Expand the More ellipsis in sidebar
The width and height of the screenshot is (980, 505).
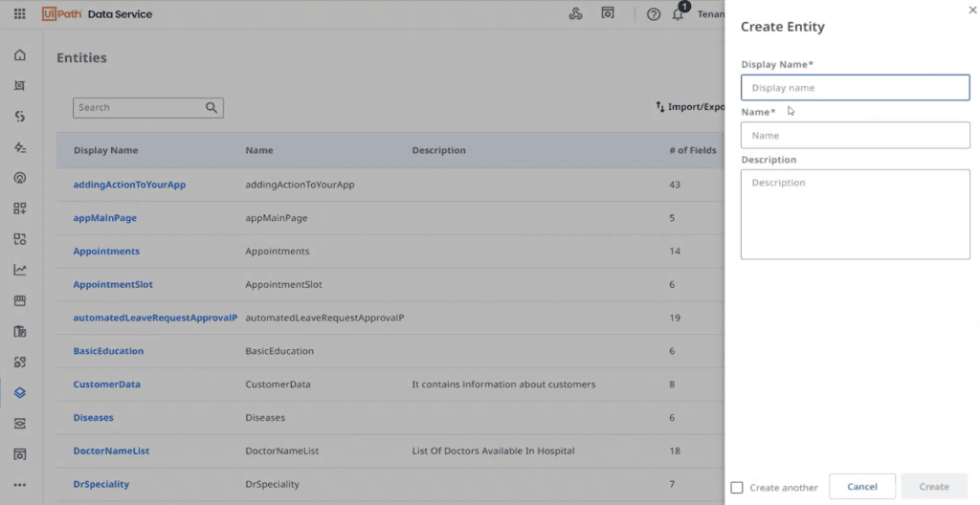pyautogui.click(x=20, y=485)
